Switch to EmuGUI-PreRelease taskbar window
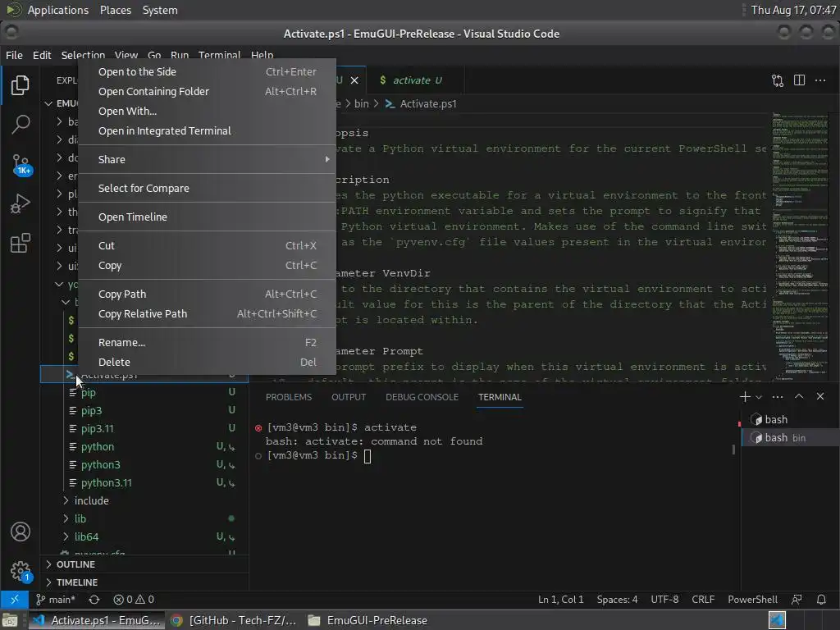The height and width of the screenshot is (630, 840). (368, 620)
